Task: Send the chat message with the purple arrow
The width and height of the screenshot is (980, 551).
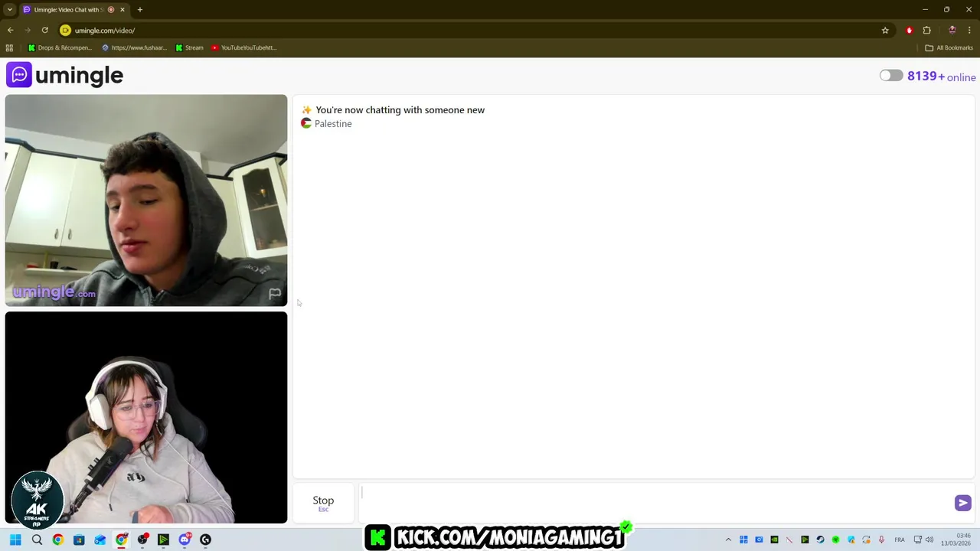Action: click(x=962, y=503)
